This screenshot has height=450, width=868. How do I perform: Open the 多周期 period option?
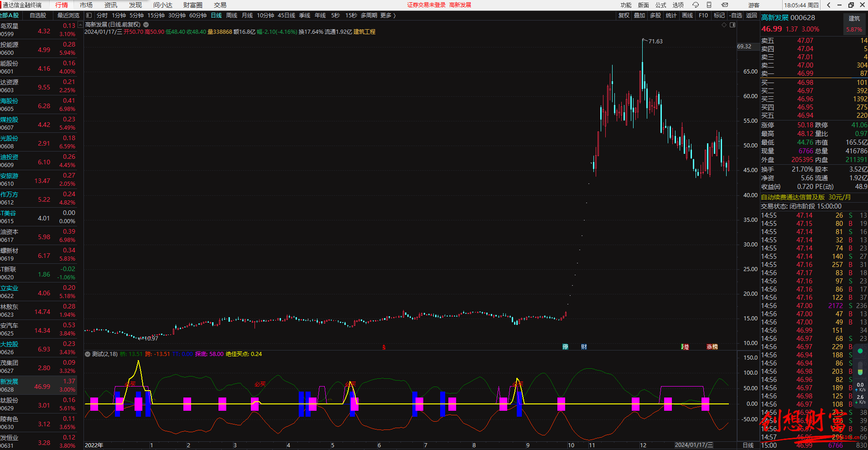coord(369,16)
